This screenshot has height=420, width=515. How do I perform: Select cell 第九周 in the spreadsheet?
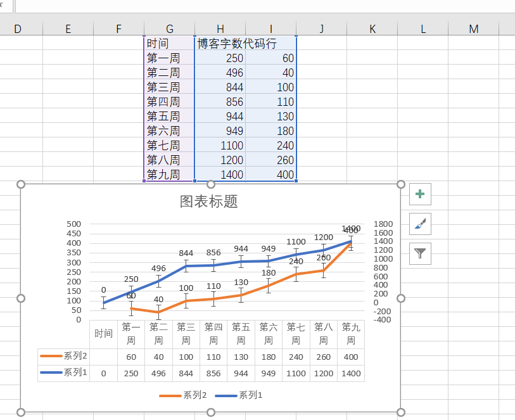[x=170, y=174]
